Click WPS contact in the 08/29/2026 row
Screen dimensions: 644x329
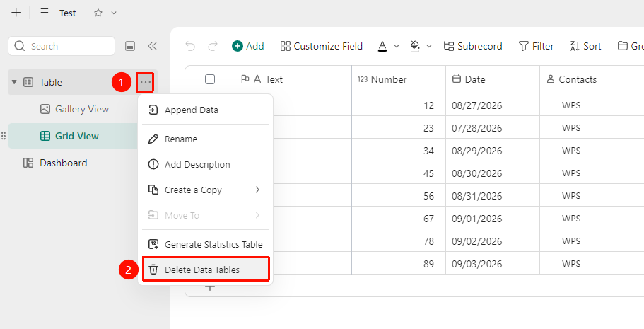pyautogui.click(x=571, y=151)
